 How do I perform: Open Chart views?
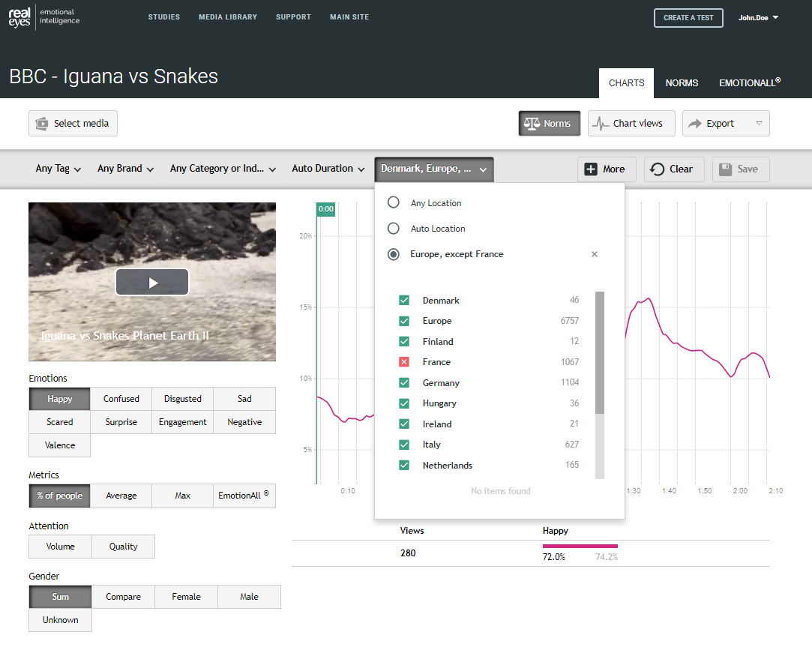point(631,123)
